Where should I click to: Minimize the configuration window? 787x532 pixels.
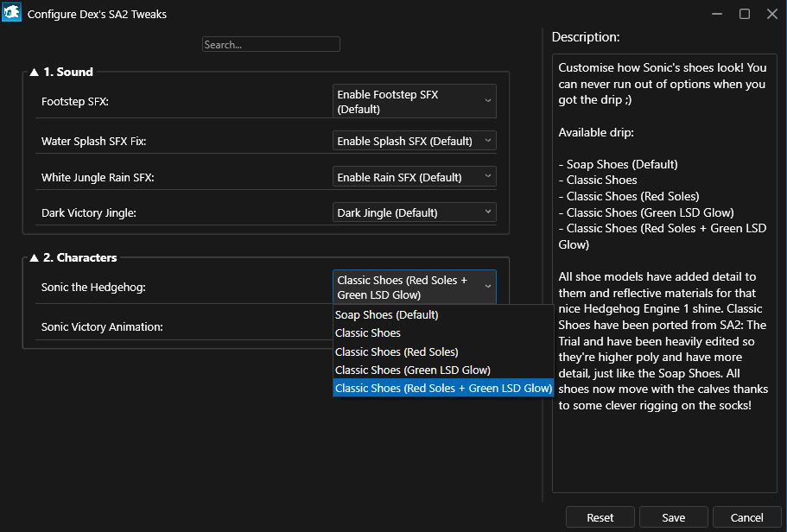click(x=717, y=14)
